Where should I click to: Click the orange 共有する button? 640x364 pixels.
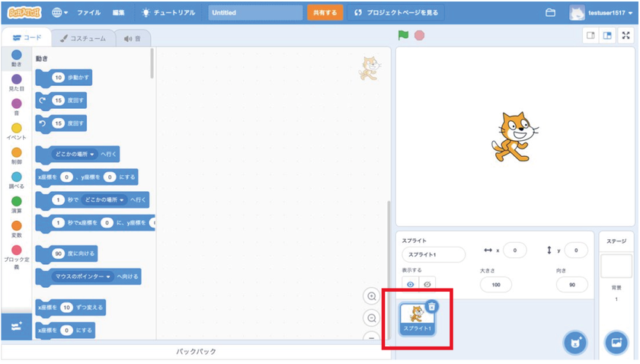[325, 13]
